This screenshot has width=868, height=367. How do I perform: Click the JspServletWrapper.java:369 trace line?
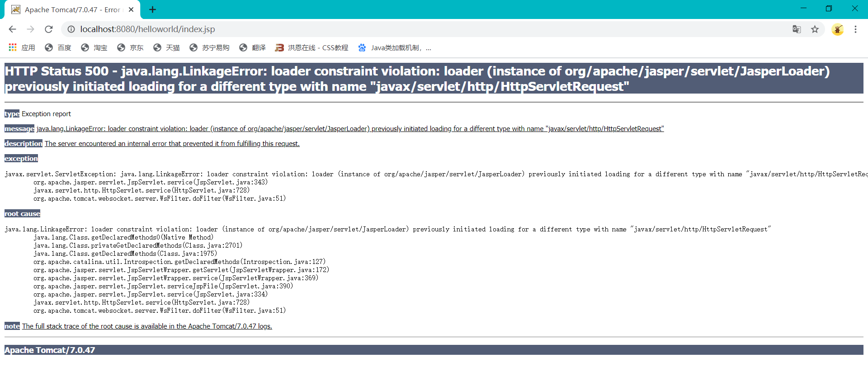[x=176, y=278]
